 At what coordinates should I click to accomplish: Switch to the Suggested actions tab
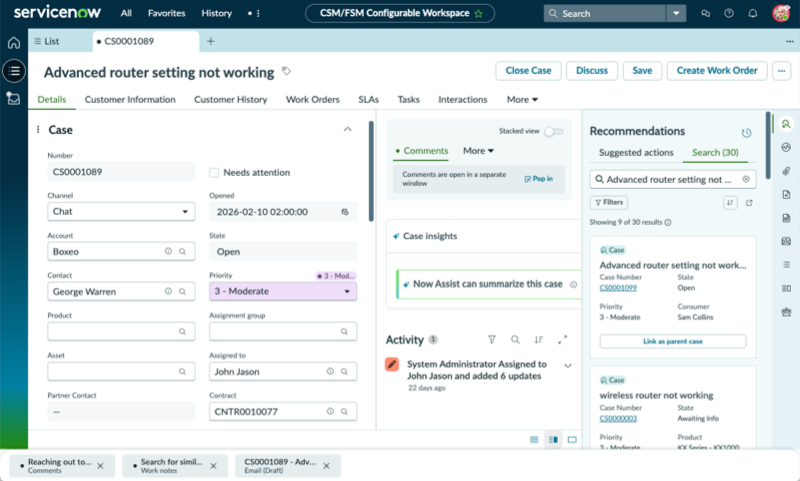click(x=636, y=153)
